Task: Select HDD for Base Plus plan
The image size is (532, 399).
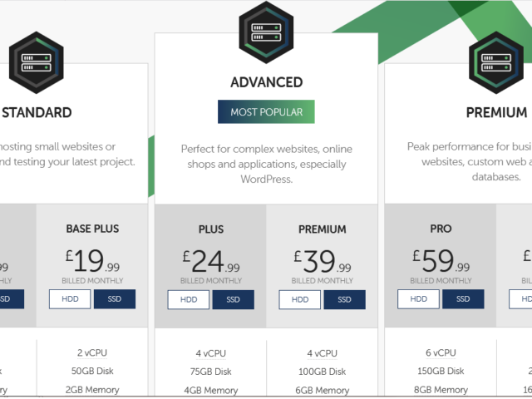Action: click(70, 299)
